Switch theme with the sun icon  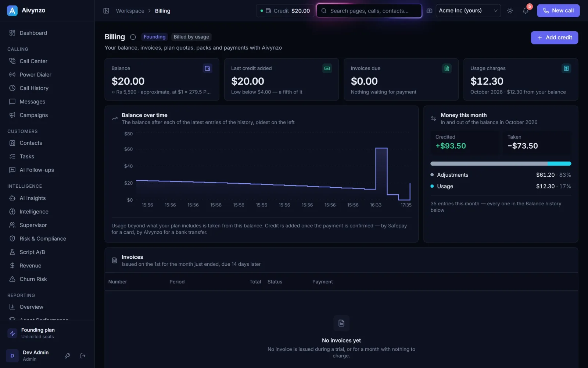click(510, 11)
